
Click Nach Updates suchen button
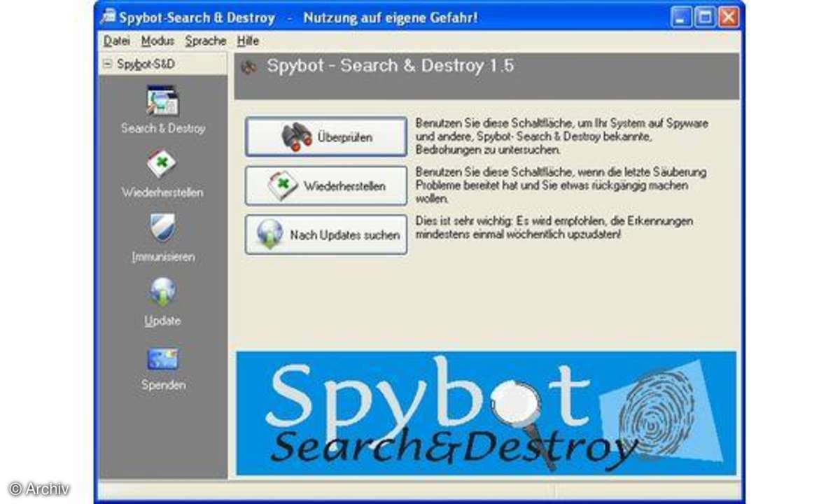click(325, 234)
